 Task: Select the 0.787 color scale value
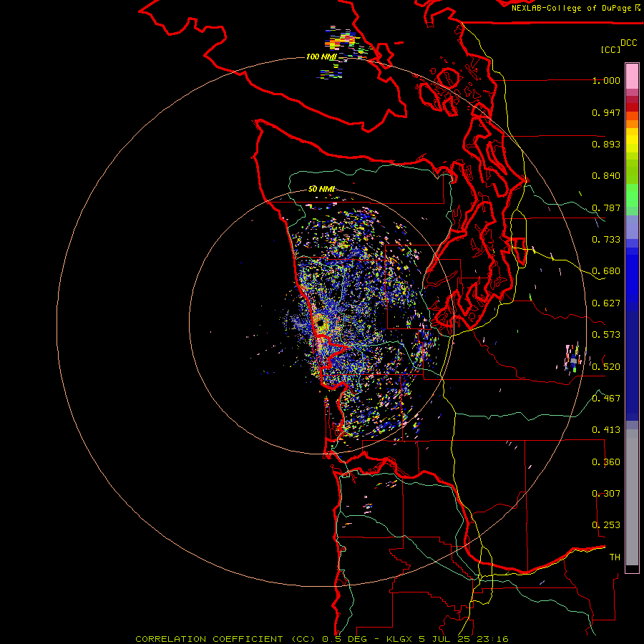(x=606, y=208)
